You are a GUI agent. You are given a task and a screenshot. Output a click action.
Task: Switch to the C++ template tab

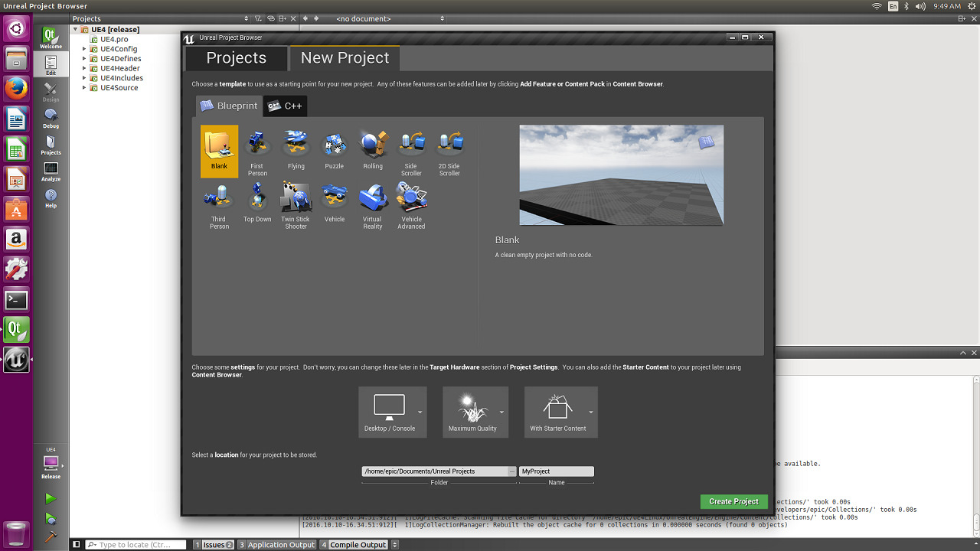(x=285, y=106)
